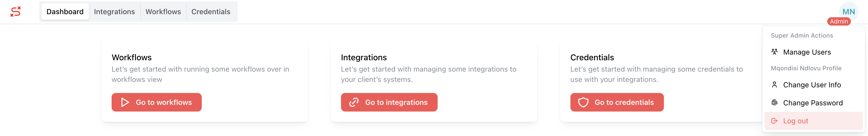This screenshot has width=868, height=136.
Task: Click the Change Password fingerprint icon
Action: 774,103
